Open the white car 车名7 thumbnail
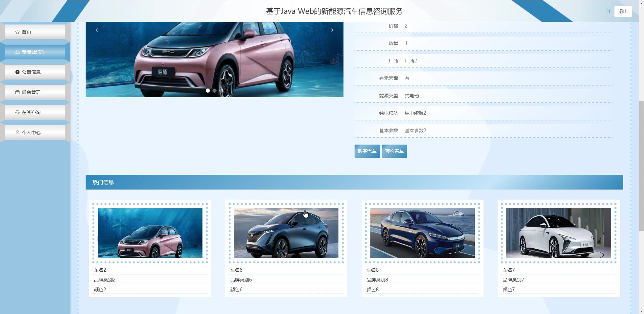 559,233
